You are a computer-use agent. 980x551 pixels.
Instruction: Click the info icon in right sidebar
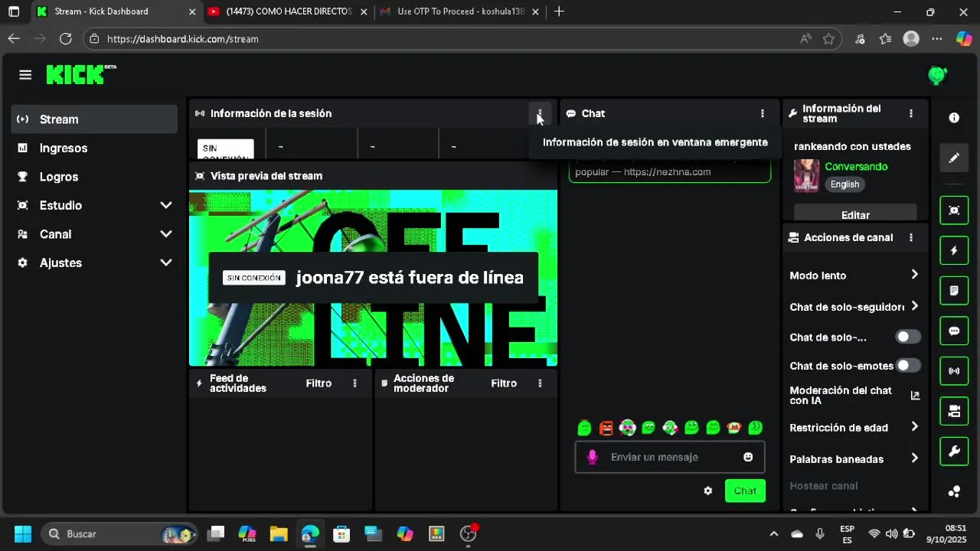click(x=954, y=118)
